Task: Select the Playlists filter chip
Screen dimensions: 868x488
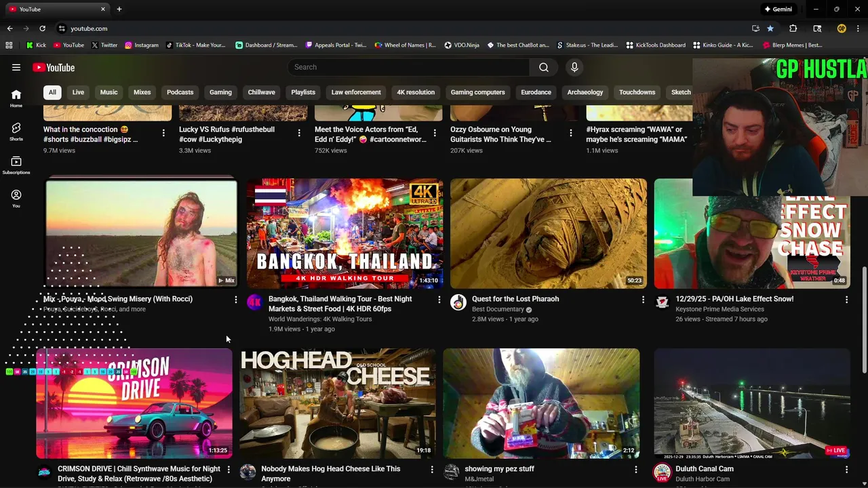Action: click(303, 92)
